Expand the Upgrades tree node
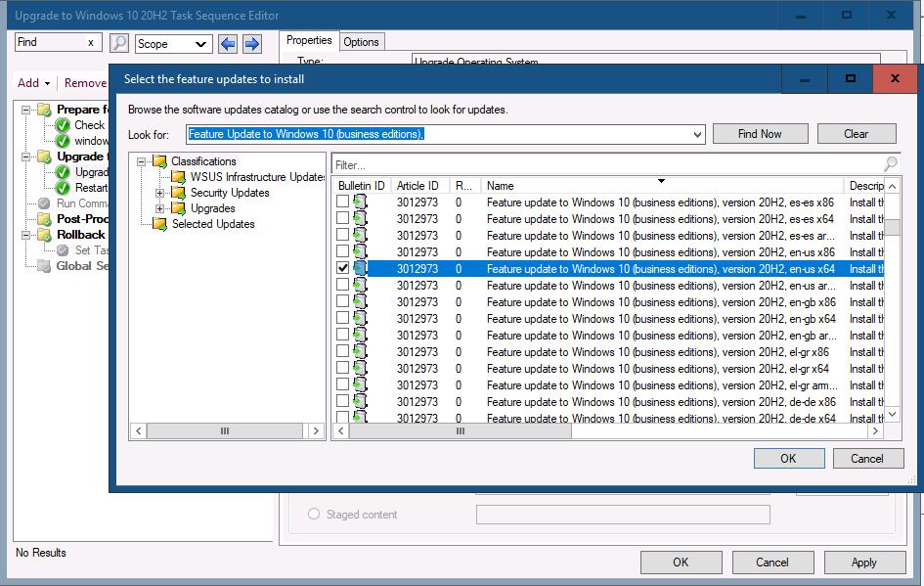Screen dimensions: 924x586 click(159, 208)
